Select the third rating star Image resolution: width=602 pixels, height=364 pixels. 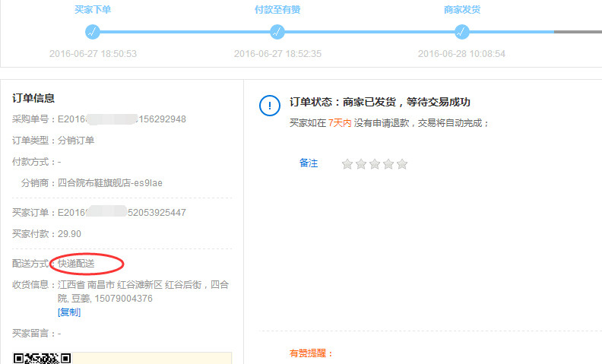(x=375, y=164)
